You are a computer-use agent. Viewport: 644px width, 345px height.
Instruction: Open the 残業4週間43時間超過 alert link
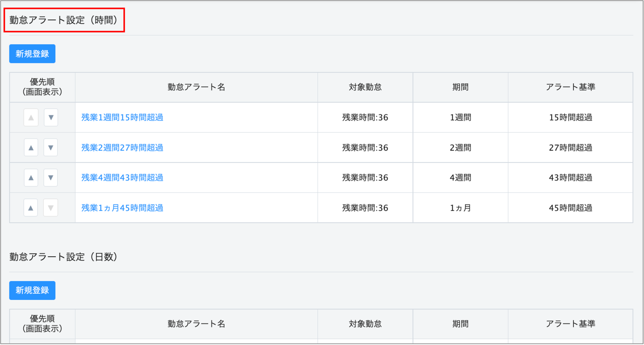(x=122, y=178)
